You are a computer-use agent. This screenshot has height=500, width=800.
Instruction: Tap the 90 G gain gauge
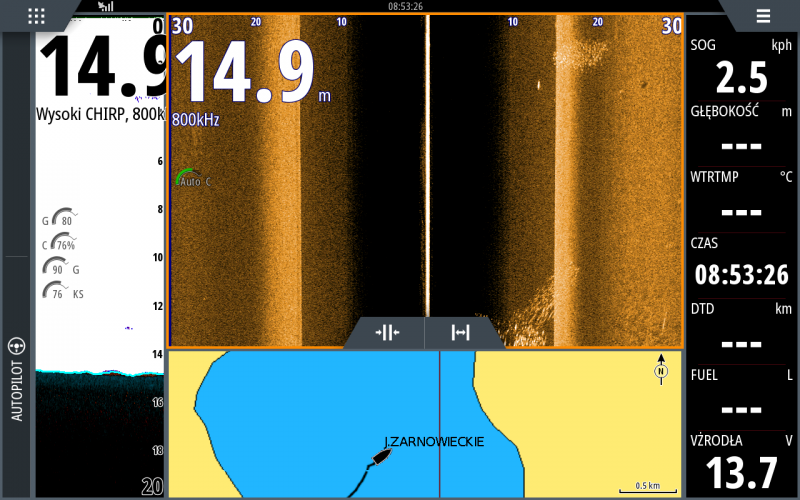click(x=58, y=268)
